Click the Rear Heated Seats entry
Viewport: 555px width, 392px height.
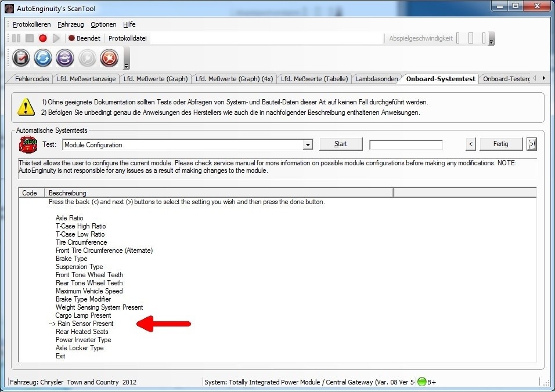pos(82,332)
